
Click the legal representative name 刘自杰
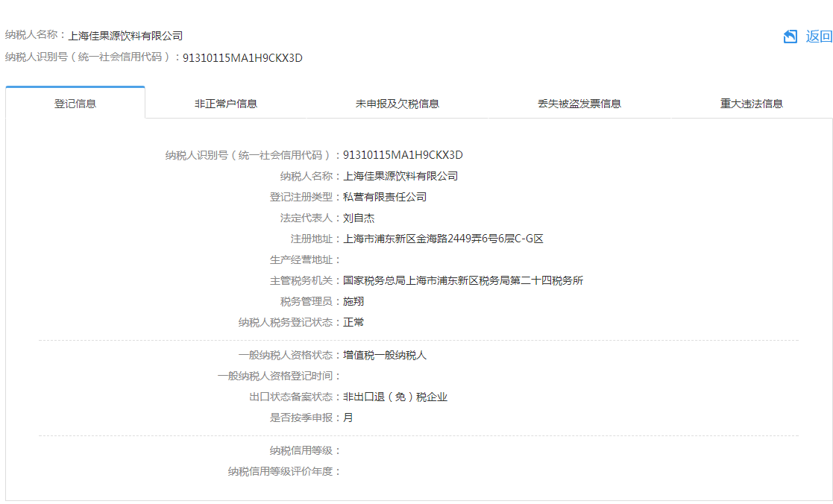(359, 218)
